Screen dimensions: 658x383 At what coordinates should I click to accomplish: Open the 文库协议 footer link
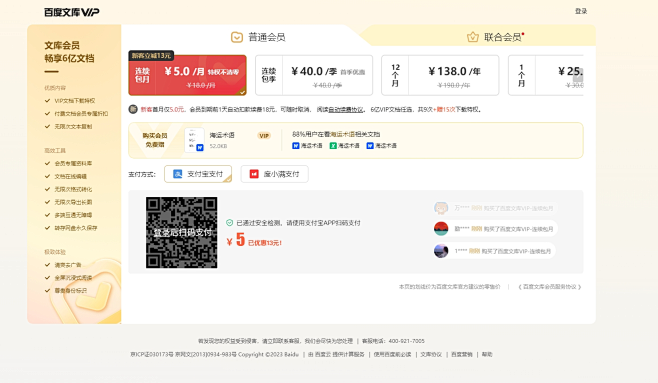431,354
